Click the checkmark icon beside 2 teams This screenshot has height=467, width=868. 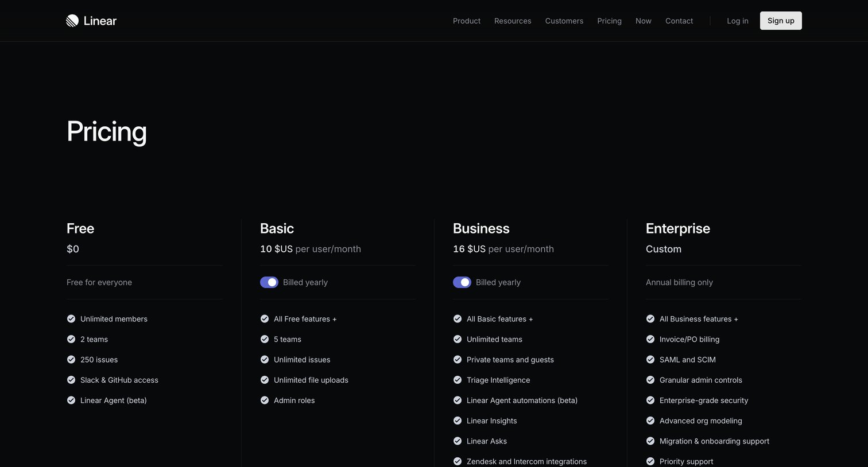pos(71,339)
